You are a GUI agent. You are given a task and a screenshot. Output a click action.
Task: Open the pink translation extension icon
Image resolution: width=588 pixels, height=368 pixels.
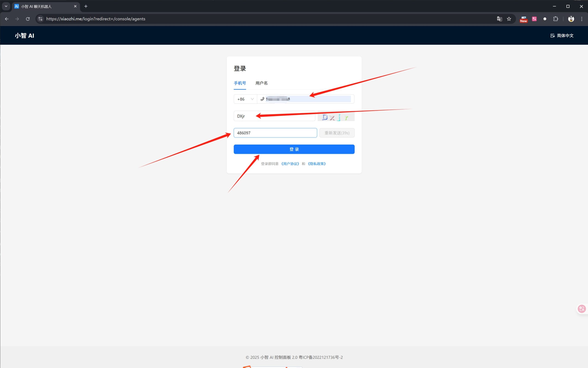[534, 19]
